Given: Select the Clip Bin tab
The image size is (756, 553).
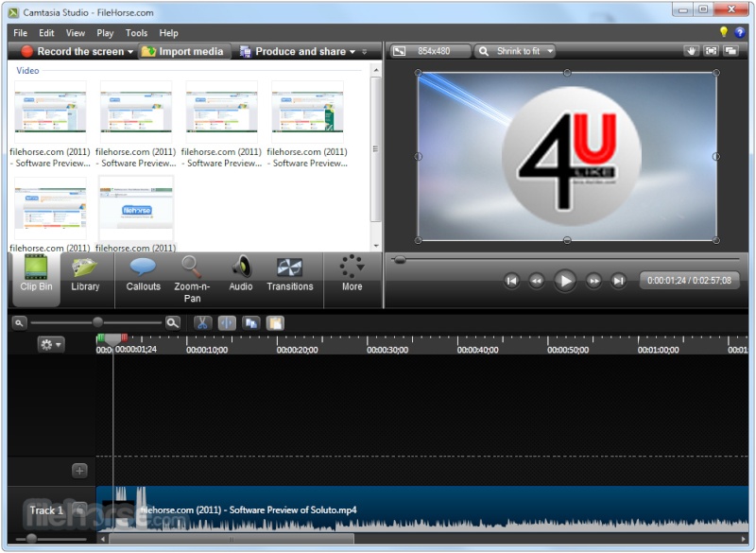Looking at the screenshot, I should 36,279.
